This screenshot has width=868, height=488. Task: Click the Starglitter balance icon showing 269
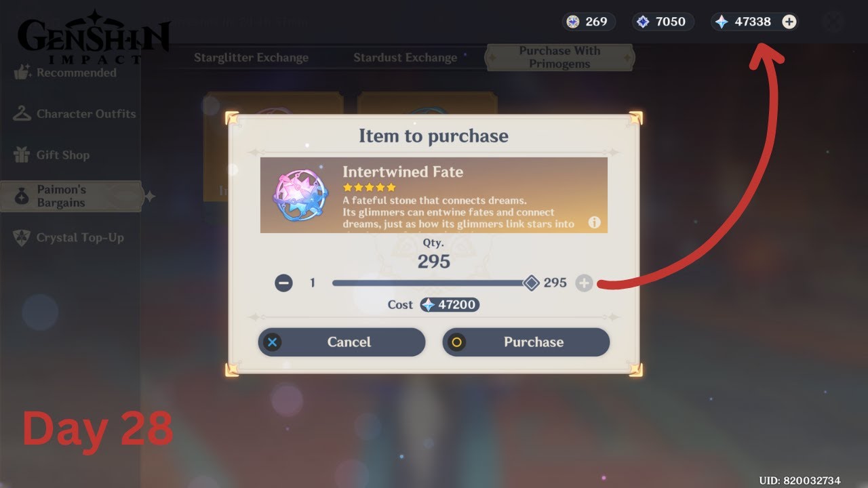click(x=573, y=22)
